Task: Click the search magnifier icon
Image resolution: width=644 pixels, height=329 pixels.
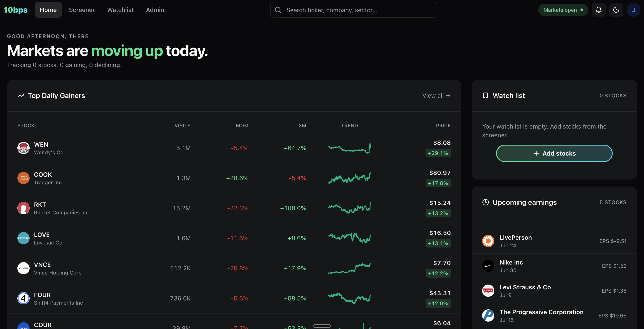Action: (278, 10)
